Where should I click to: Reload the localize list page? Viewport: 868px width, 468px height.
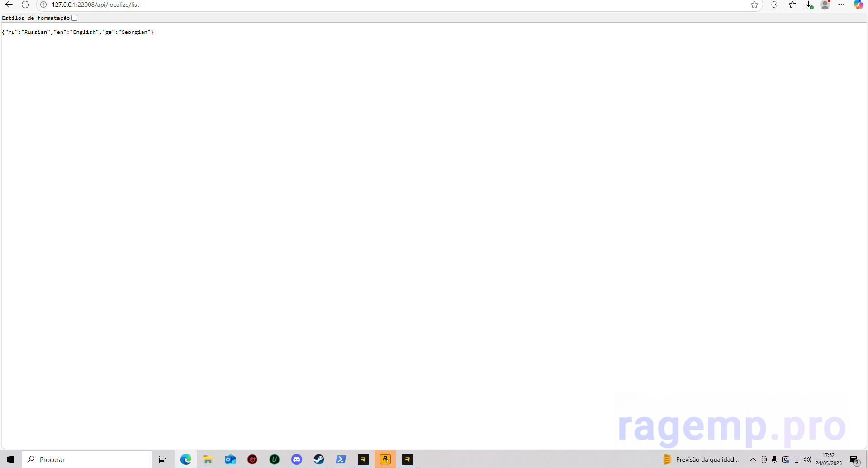tap(25, 5)
